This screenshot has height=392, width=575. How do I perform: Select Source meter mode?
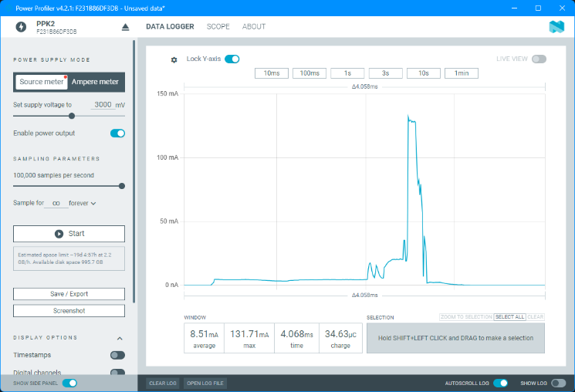(x=42, y=82)
